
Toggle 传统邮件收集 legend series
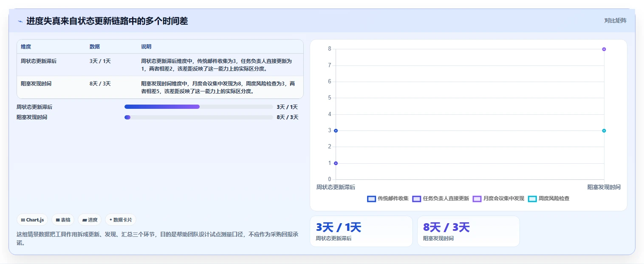point(388,199)
